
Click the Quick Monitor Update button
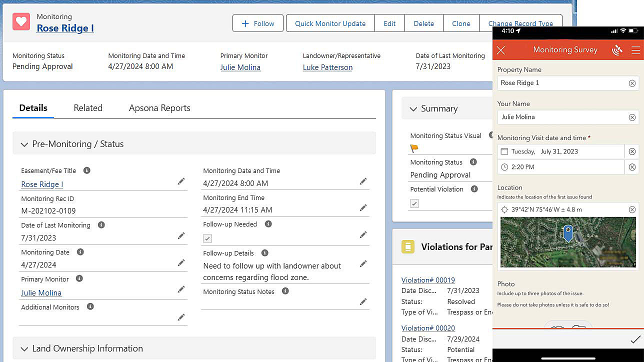coord(330,23)
